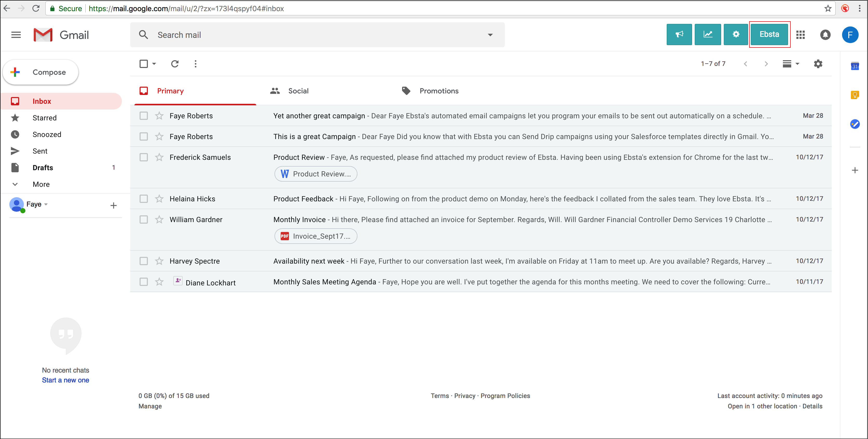Open Google Calendar in the side panel
The width and height of the screenshot is (868, 439).
click(x=855, y=66)
